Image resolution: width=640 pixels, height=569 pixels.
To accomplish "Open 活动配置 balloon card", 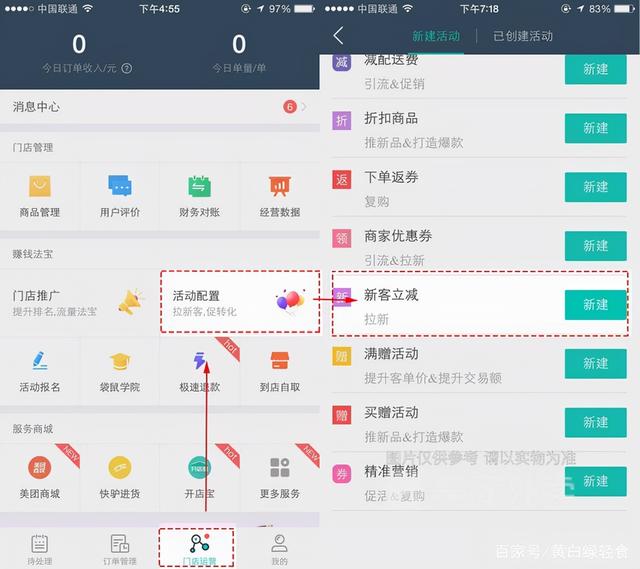I will pos(240,302).
